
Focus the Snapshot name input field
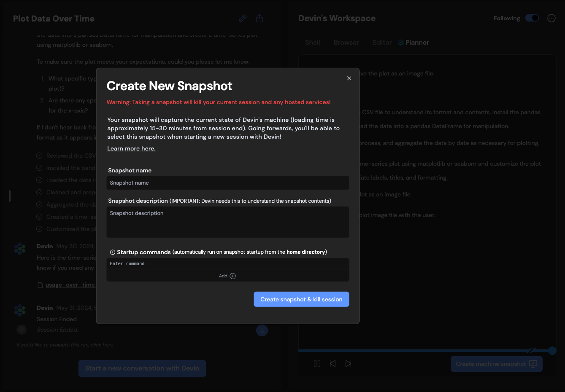pos(228,183)
